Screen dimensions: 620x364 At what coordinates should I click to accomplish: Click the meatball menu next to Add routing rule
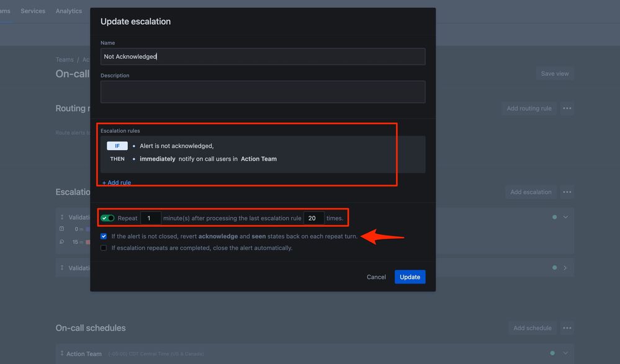point(567,108)
